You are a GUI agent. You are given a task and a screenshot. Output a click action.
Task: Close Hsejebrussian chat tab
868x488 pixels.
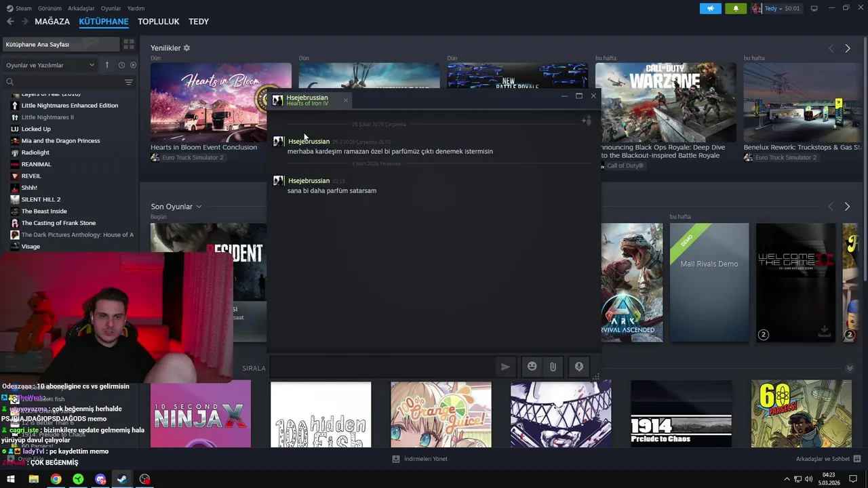(x=345, y=100)
